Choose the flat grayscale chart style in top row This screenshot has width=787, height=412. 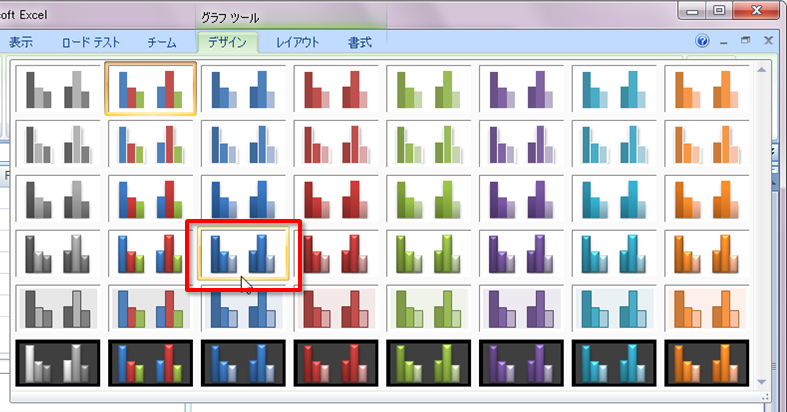point(58,89)
